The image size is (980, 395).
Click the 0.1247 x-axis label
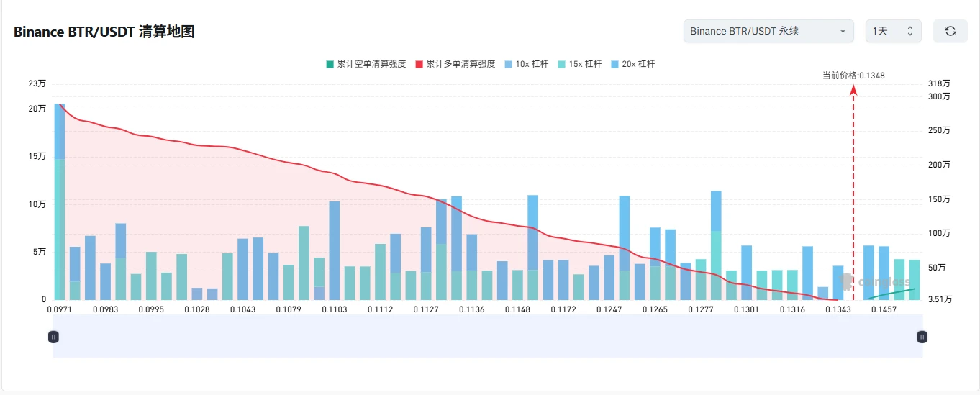tap(609, 309)
